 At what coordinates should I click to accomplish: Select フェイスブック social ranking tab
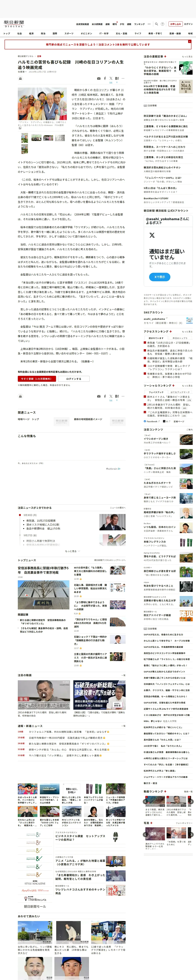[156, 392]
